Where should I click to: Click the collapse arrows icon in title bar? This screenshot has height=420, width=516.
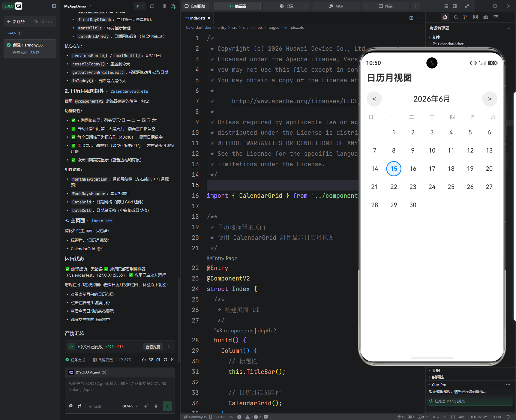tap(467, 6)
